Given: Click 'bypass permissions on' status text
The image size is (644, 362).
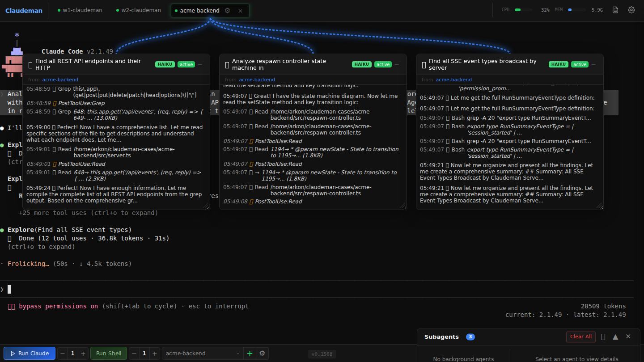Looking at the screenshot, I should [x=58, y=306].
